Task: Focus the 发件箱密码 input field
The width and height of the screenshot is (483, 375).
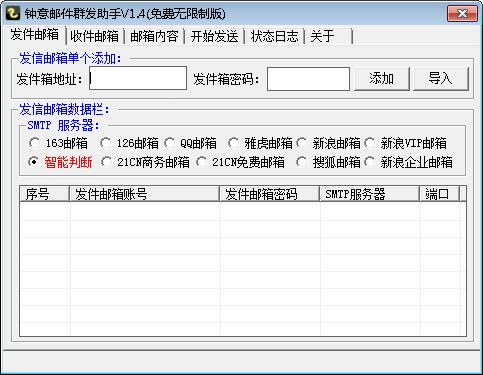Action: coord(308,79)
